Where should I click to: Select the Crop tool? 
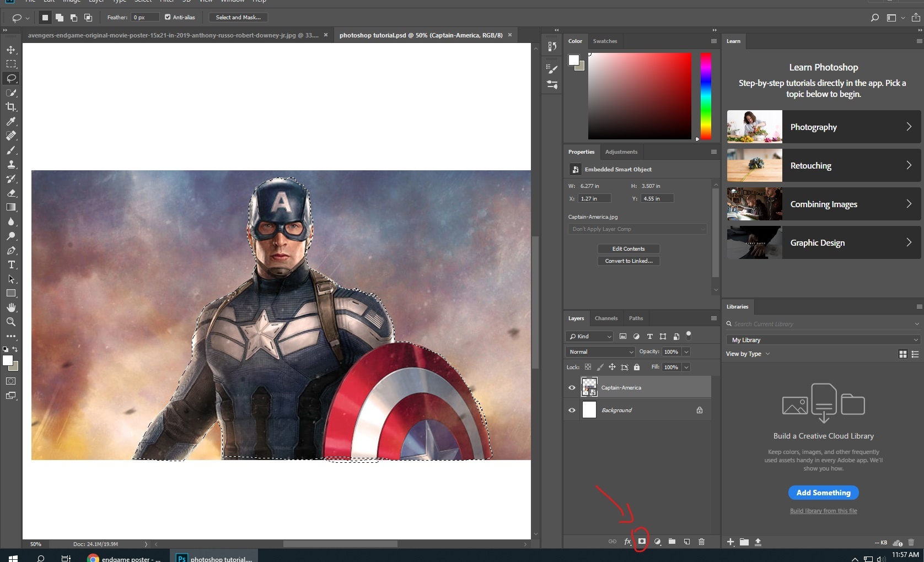coord(11,107)
